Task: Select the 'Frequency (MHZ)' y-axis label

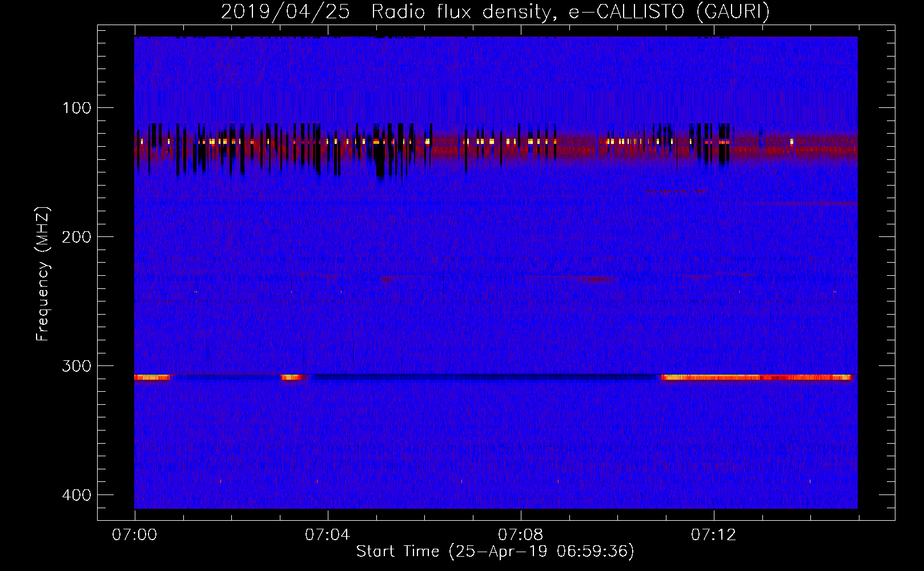Action: click(x=43, y=274)
